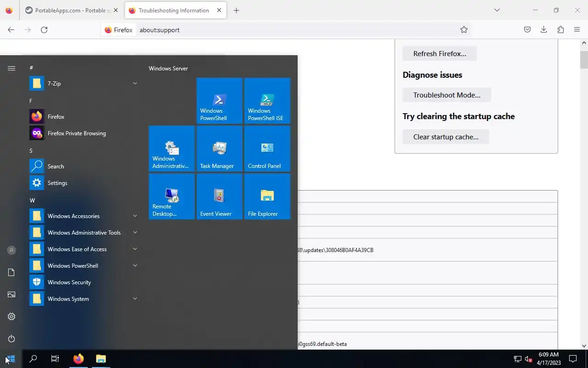
Task: Expand Windows Administrative Tools folder chevron
Action: click(x=135, y=232)
